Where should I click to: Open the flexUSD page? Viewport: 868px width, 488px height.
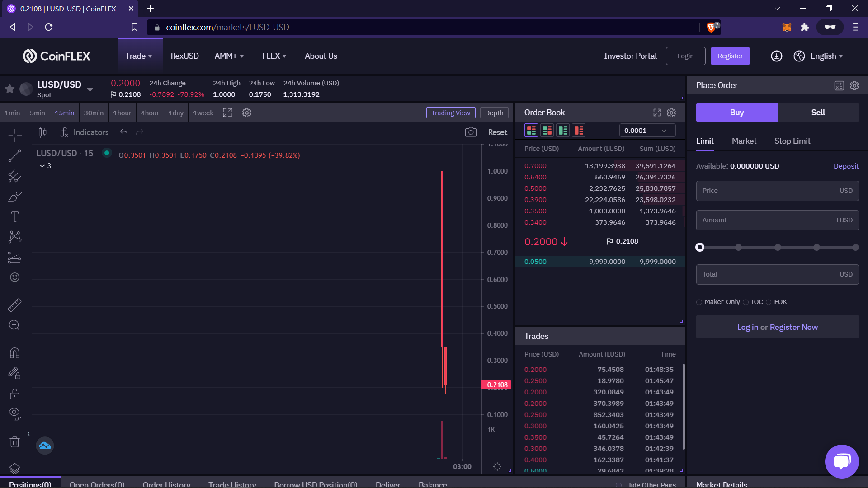pyautogui.click(x=184, y=56)
